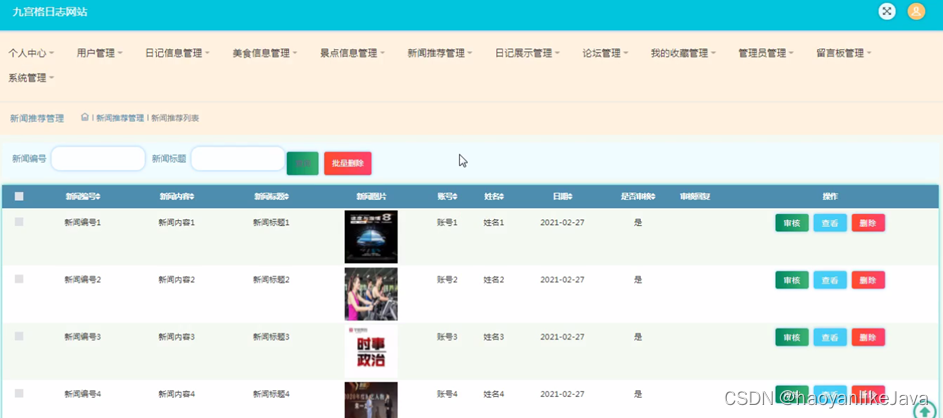Sort table by 姓名 column
This screenshot has width=943, height=418.
coord(494,196)
